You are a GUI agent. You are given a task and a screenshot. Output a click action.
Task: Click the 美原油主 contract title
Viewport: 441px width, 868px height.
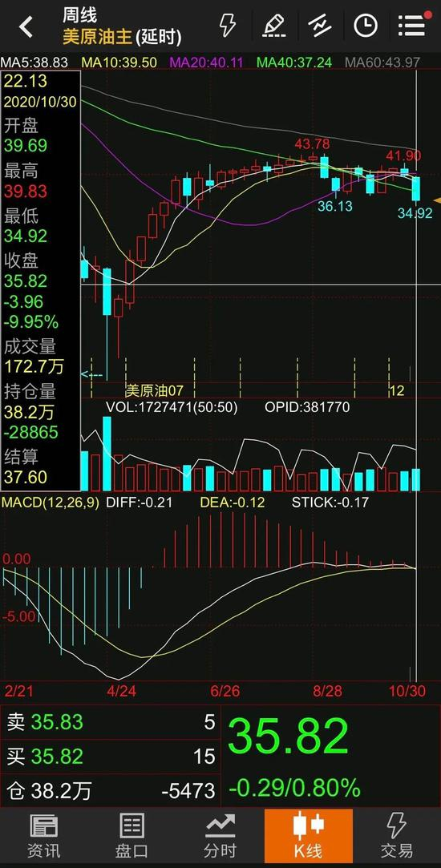(x=121, y=37)
